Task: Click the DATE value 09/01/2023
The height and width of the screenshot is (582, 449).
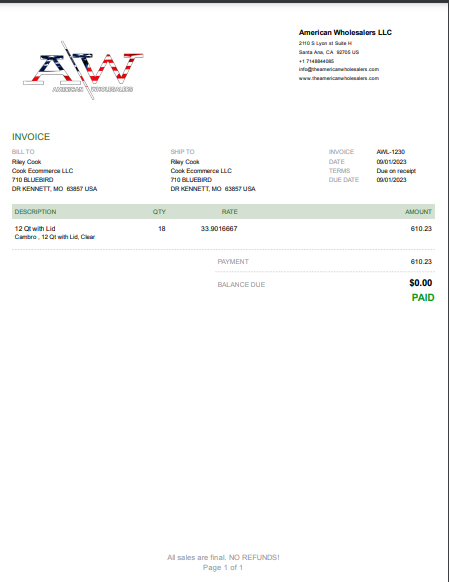Action: (x=391, y=162)
